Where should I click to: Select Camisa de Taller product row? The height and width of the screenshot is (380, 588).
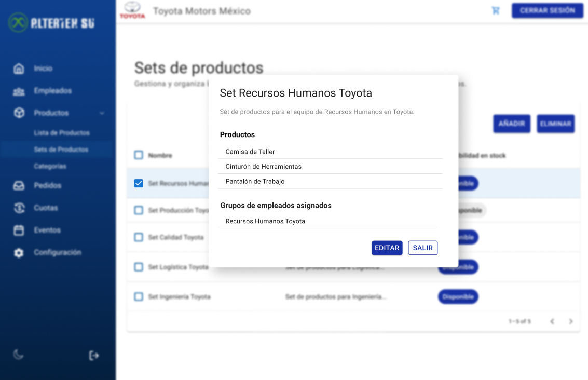[331, 152]
